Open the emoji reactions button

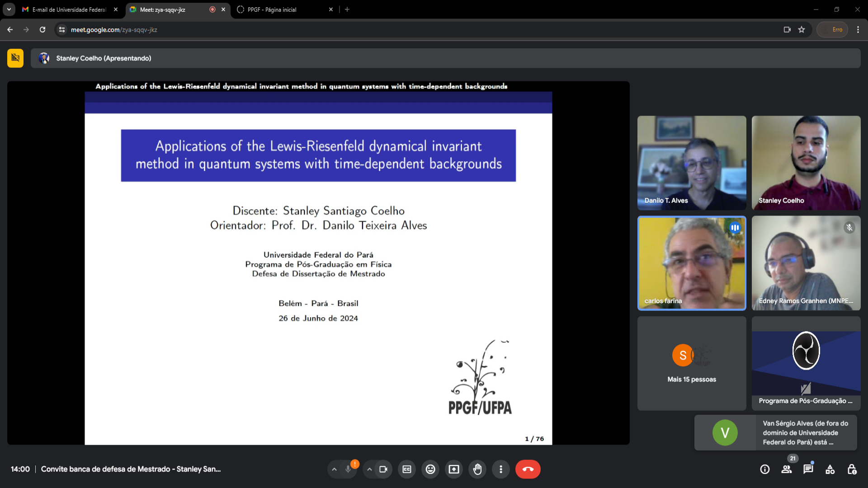430,469
